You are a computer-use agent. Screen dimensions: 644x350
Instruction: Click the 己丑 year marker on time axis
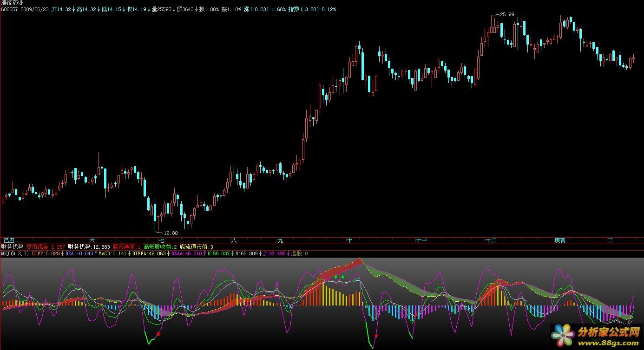coord(9,240)
